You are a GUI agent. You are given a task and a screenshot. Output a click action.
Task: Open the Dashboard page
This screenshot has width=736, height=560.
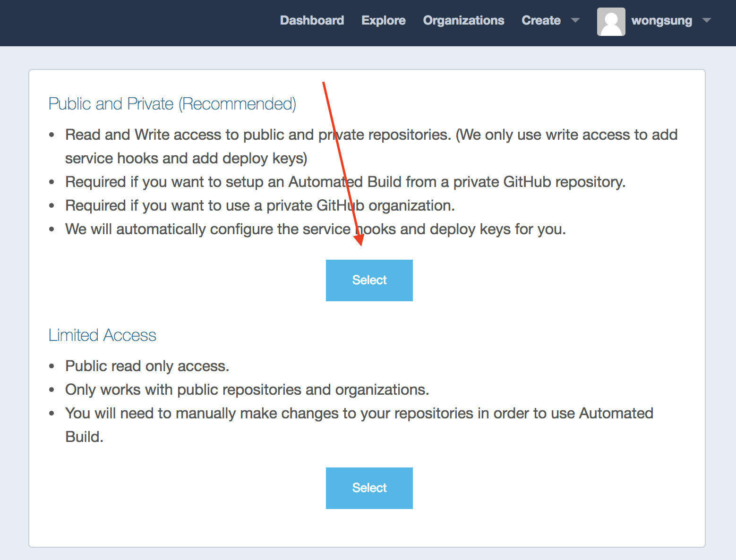[x=312, y=20]
